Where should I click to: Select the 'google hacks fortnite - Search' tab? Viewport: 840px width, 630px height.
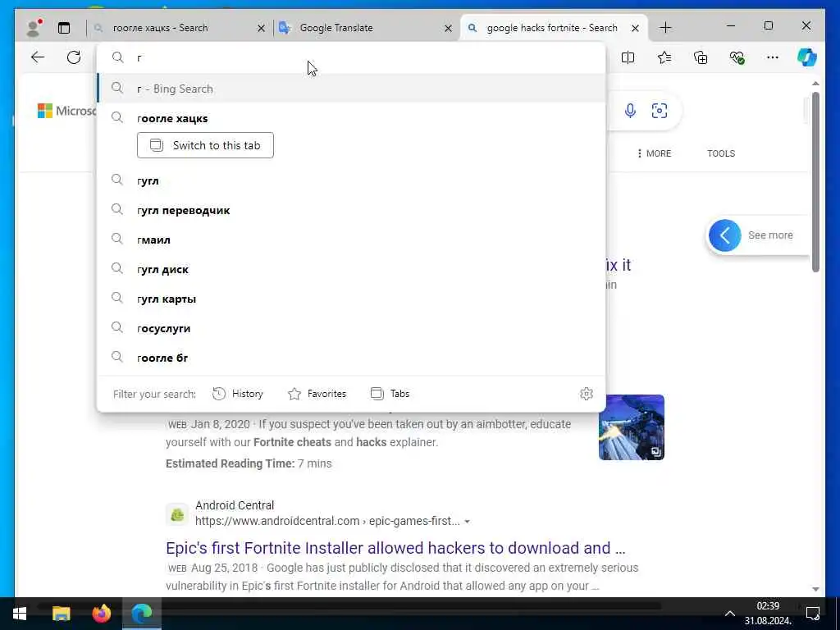(554, 28)
